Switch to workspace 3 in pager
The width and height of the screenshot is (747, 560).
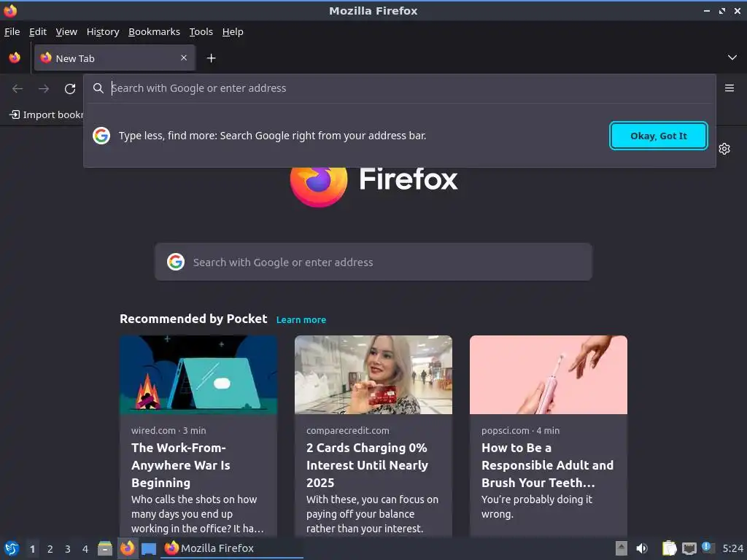click(x=68, y=549)
